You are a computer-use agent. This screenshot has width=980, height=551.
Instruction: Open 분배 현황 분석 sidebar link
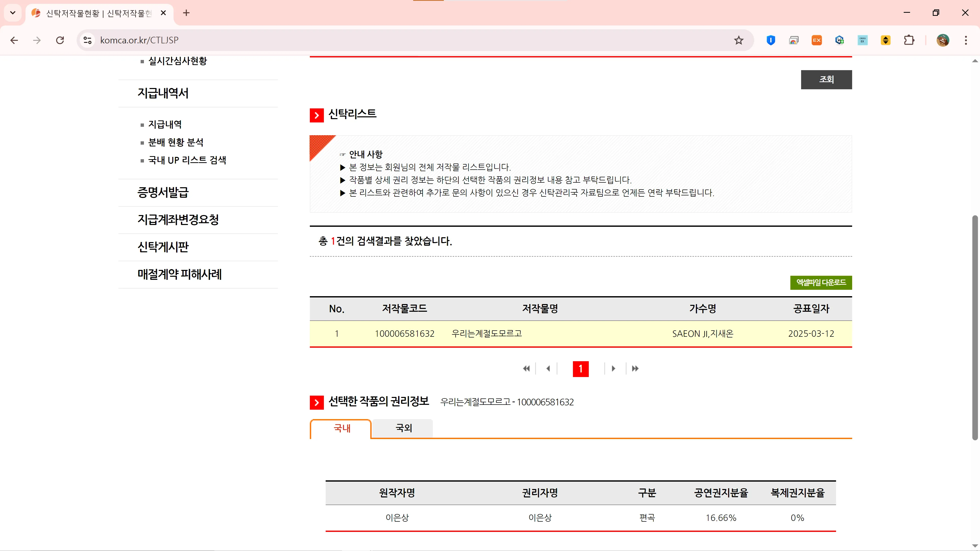(x=176, y=142)
